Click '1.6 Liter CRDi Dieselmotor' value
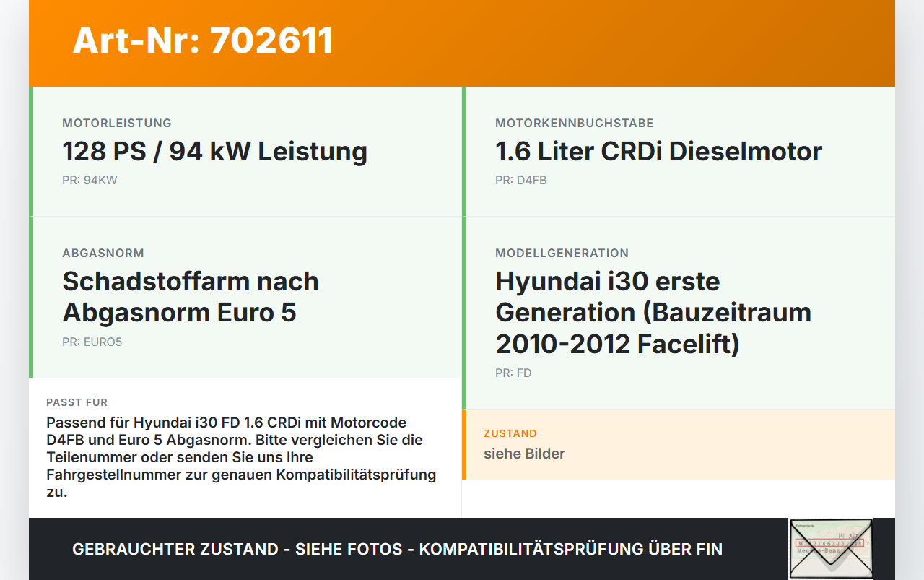Viewport: 924px width, 580px height. point(659,152)
